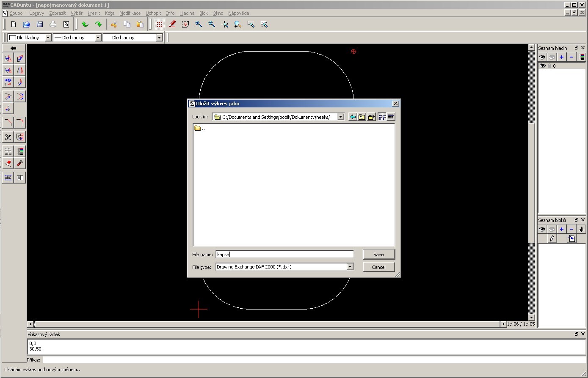This screenshot has height=378, width=588.
Task: Select the mirror tool in left toolbar
Action: pos(20,70)
